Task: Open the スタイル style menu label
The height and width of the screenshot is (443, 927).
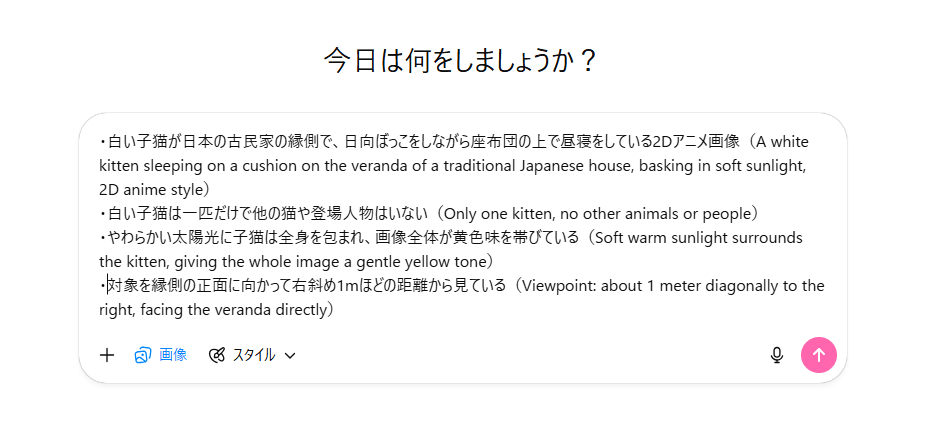Action: tap(254, 355)
